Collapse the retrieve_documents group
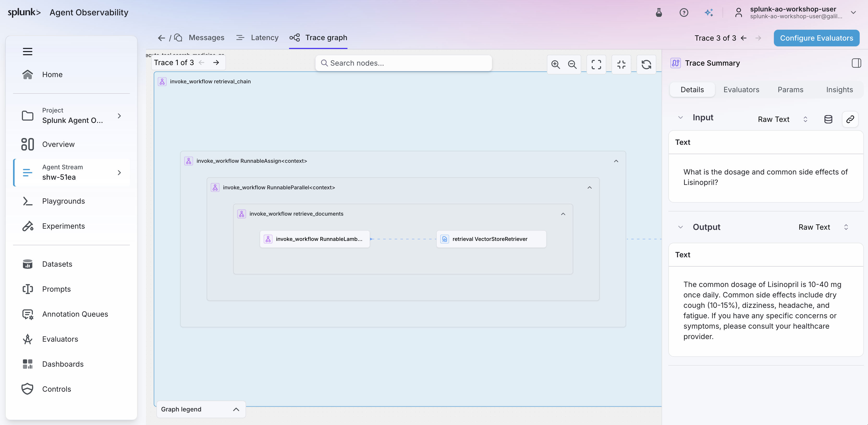868x425 pixels. [563, 214]
